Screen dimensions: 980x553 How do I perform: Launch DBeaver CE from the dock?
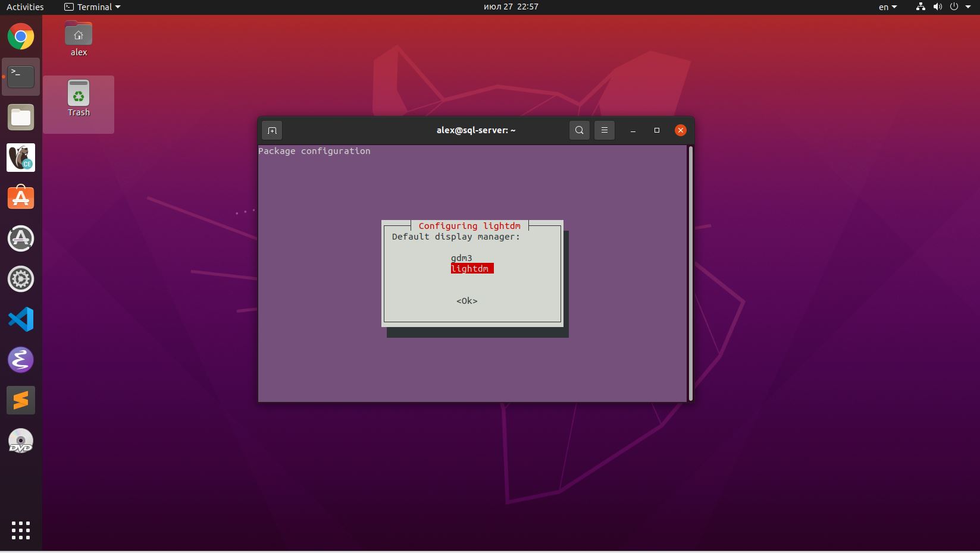21,158
